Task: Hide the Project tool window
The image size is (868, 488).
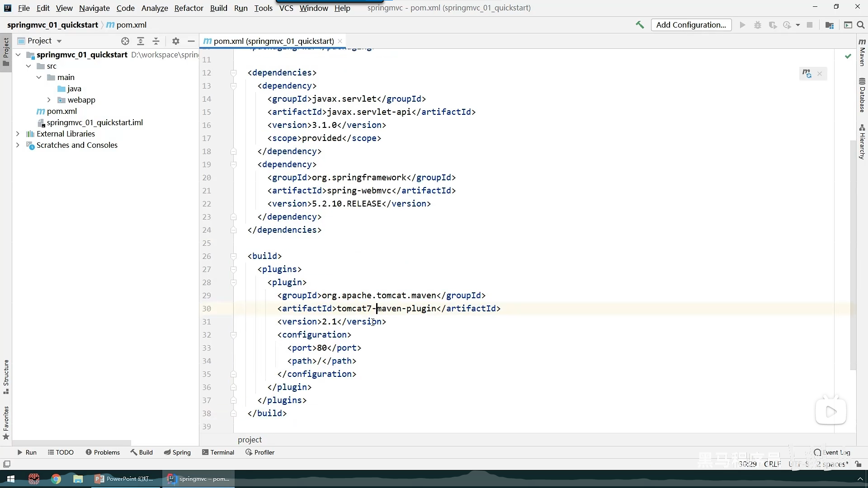Action: tap(191, 41)
